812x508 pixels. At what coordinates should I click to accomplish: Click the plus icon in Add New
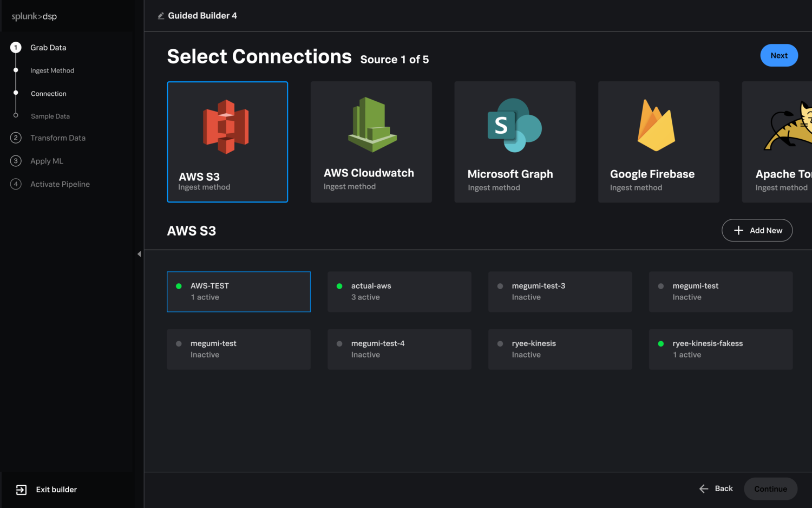[x=738, y=230]
